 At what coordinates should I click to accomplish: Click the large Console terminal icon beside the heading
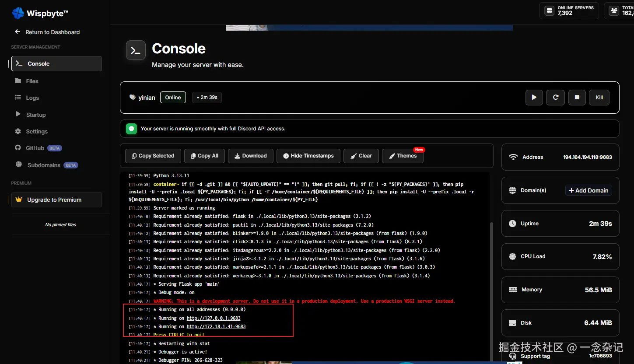tap(136, 50)
